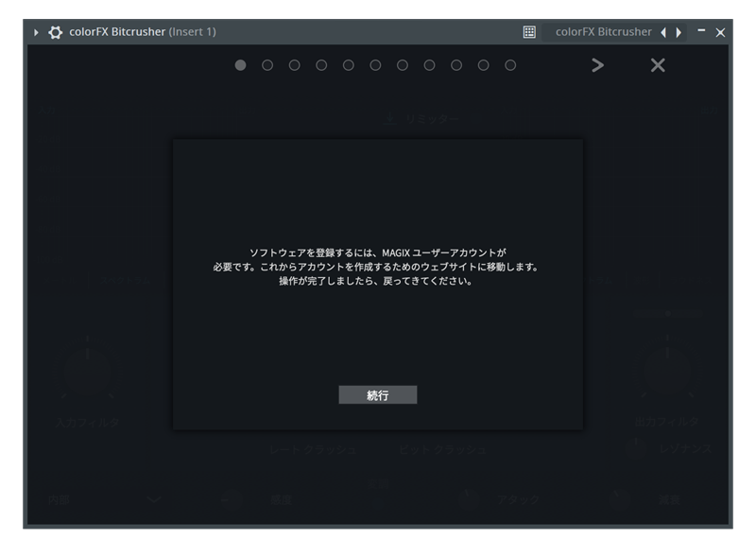Click the dimmed 入力フィルタ knob

tap(87, 371)
